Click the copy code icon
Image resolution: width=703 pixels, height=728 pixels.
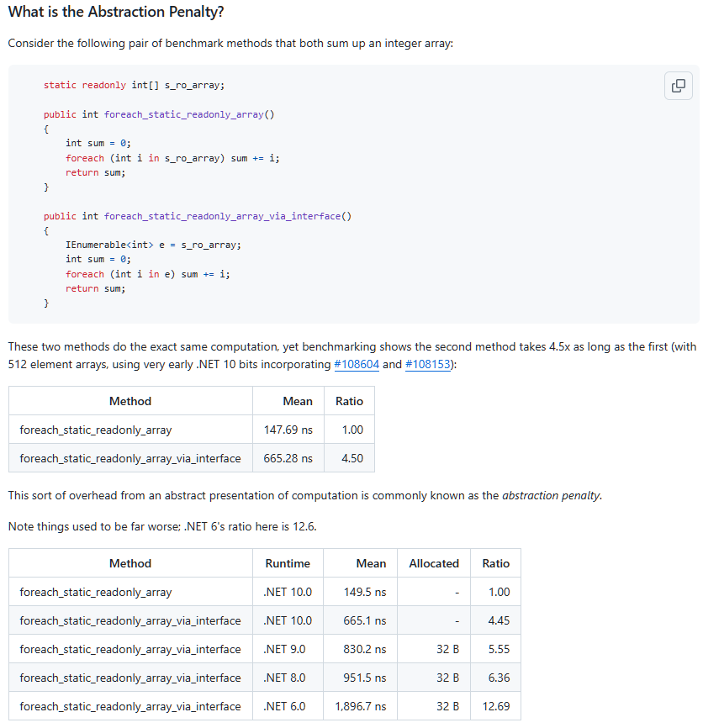coord(679,86)
